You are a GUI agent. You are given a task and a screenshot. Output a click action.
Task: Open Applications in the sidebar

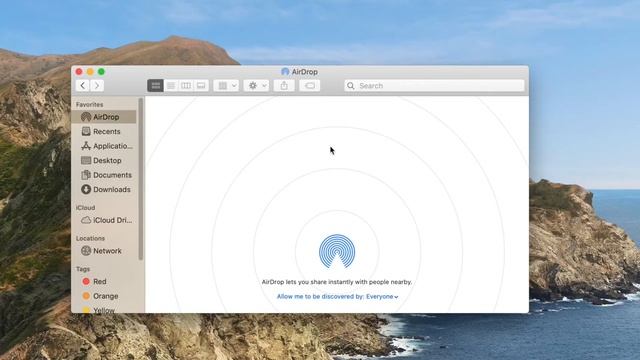point(104,146)
